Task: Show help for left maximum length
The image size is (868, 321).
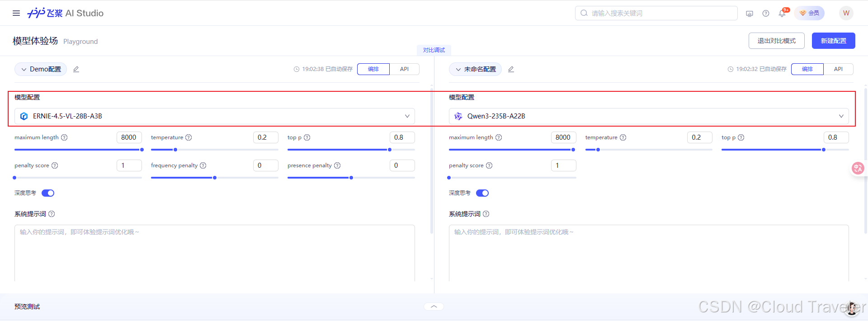Action: coord(64,137)
